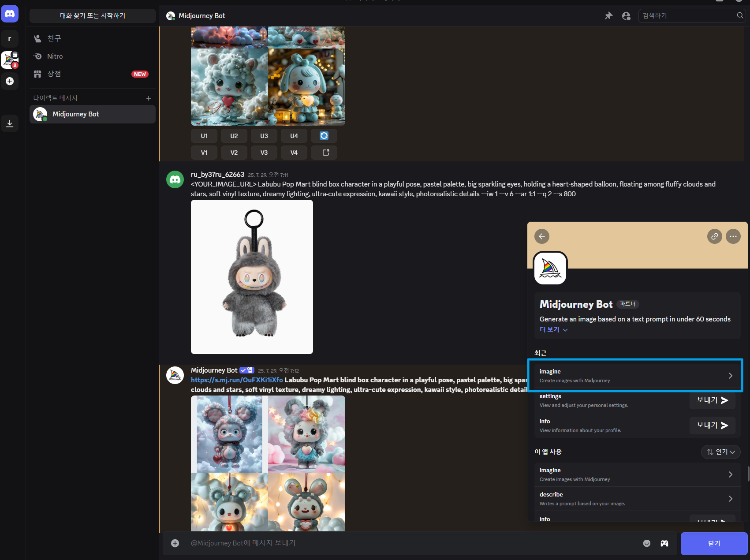Click the V4 variation button
Viewport: 750px width, 560px height.
click(x=294, y=153)
